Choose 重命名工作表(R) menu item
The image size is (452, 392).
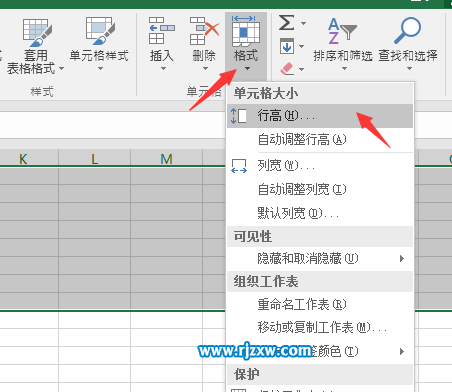320,304
